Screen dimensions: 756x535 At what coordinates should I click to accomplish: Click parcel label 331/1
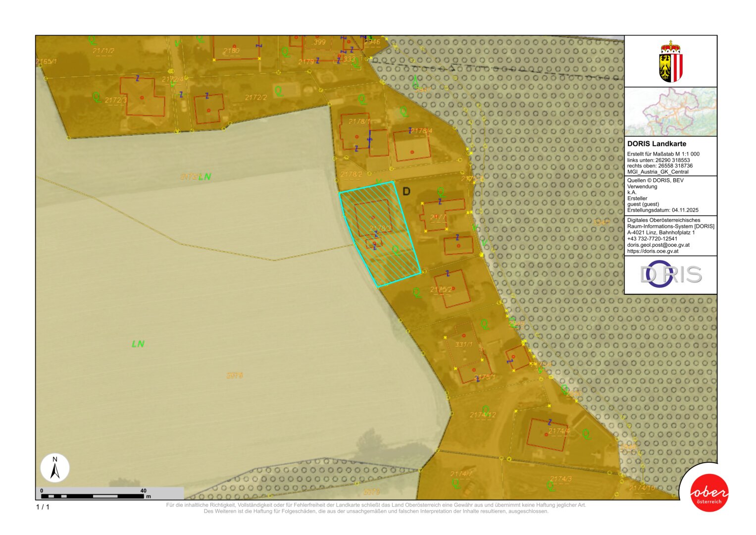[x=464, y=344]
